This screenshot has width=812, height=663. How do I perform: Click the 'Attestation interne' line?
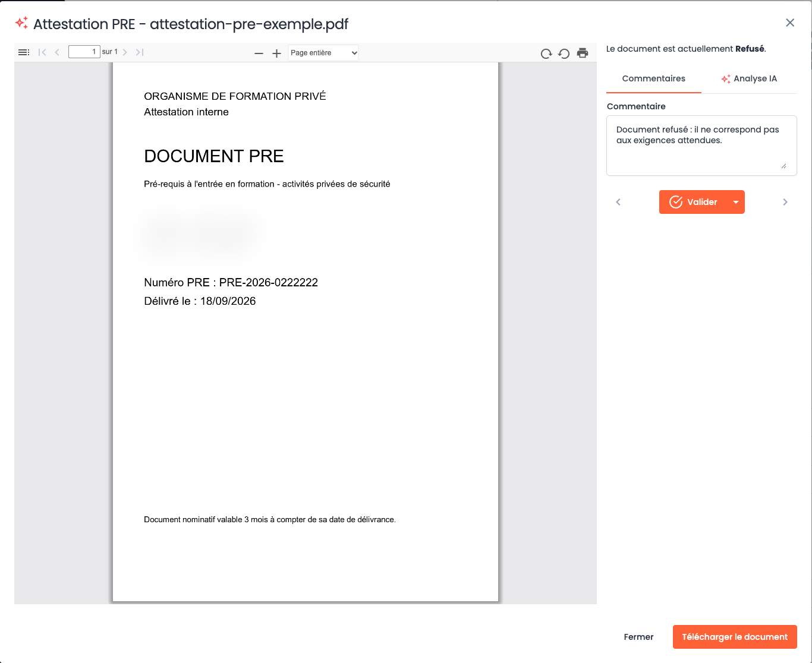186,112
